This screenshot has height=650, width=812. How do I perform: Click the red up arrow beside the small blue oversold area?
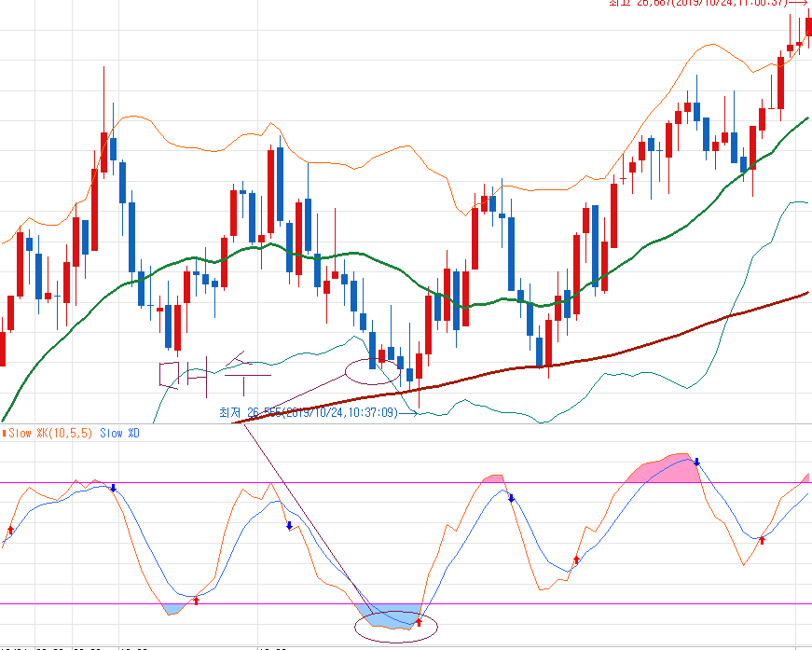click(x=196, y=600)
